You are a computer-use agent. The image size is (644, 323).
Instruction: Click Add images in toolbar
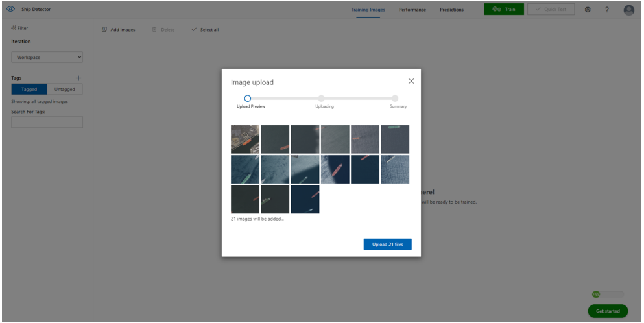coord(118,30)
